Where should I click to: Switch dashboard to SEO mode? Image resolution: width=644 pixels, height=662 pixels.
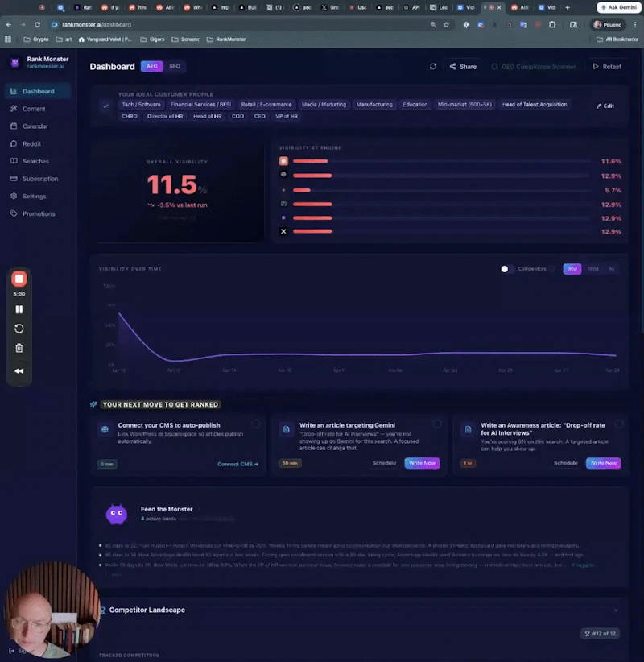coord(175,66)
